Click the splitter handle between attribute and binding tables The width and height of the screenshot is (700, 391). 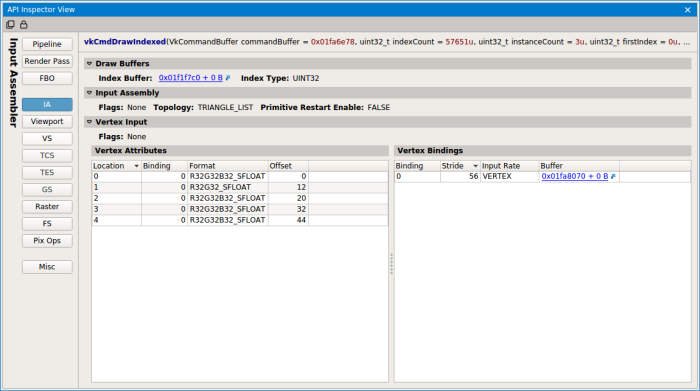392,264
